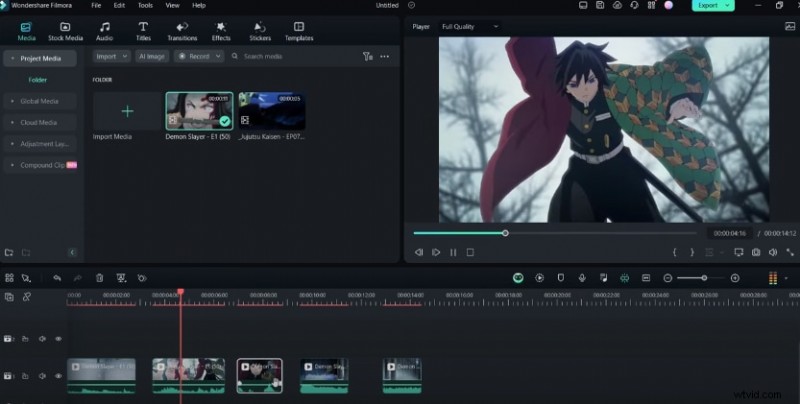Open the player snapshot image settings icon
The image size is (800, 404).
[789, 27]
